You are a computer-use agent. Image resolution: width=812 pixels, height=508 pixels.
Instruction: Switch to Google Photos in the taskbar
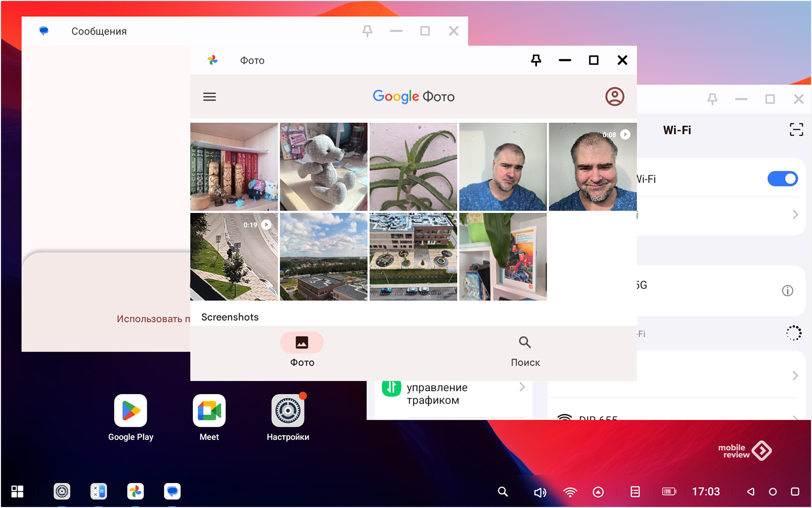[x=136, y=491]
